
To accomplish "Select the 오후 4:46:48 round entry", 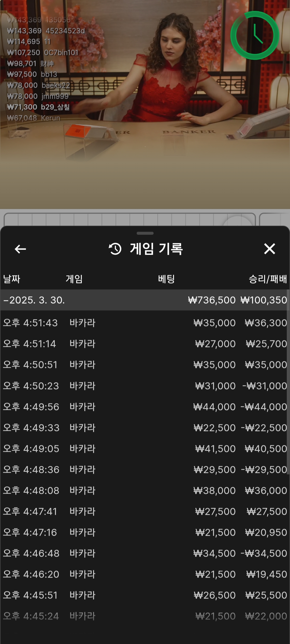I will [145, 553].
